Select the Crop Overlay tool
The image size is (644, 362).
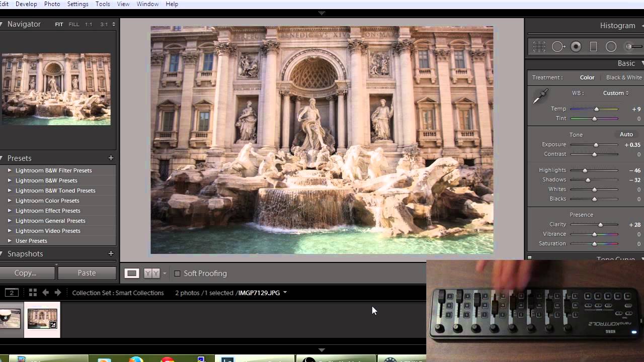point(539,47)
